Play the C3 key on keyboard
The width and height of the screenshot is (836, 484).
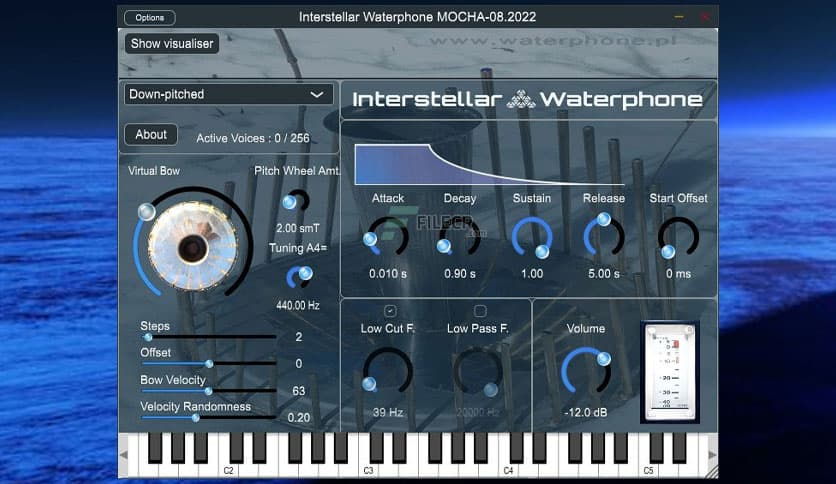click(368, 469)
